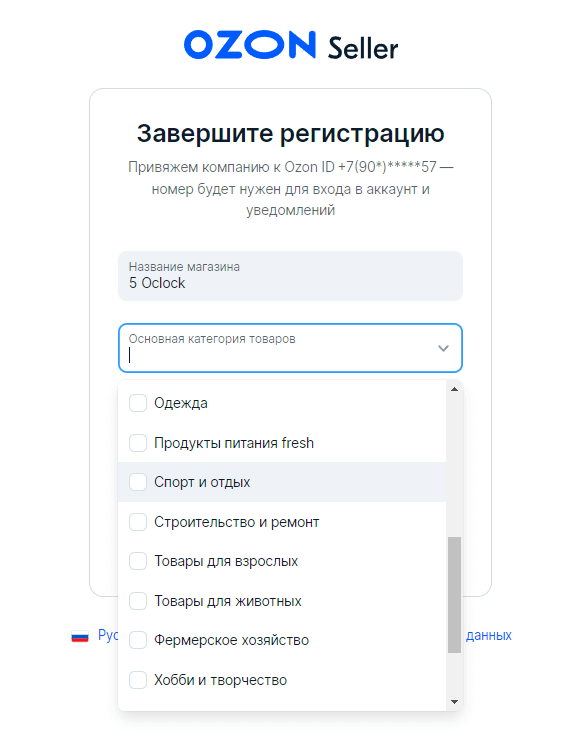
Task: Enable the Спорт и отдых checkbox
Action: (x=138, y=482)
